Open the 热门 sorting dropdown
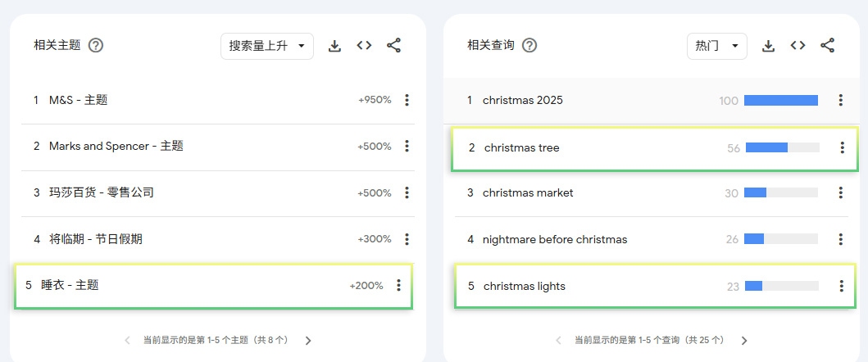This screenshot has width=868, height=362. [x=716, y=46]
